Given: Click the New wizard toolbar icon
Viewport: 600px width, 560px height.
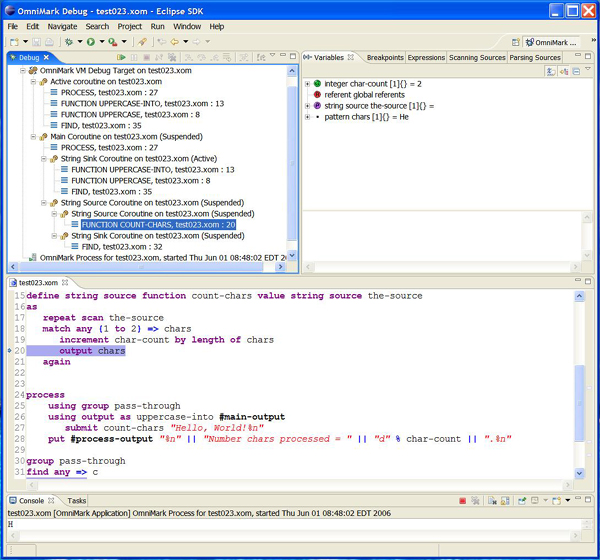Looking at the screenshot, I should click(15, 42).
